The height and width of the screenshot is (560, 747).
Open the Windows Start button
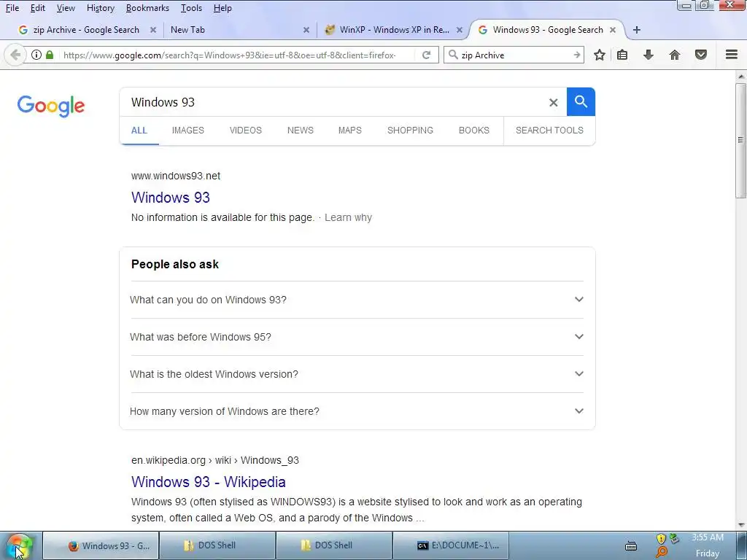pyautogui.click(x=19, y=545)
